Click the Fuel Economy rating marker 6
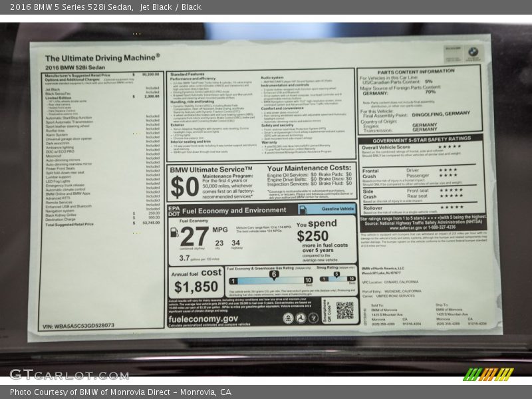532x399 pixels. pyautogui.click(x=273, y=274)
